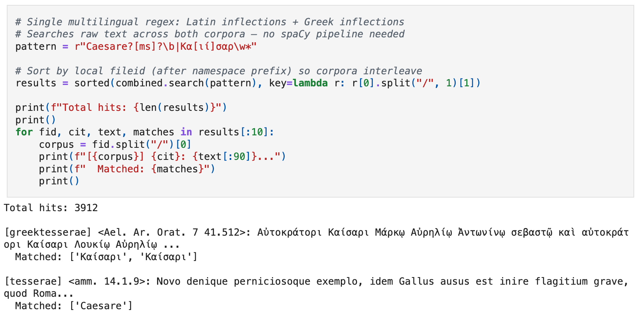The height and width of the screenshot is (322, 644).
Task: Click the "Total hits: 3912" output line
Action: point(51,208)
